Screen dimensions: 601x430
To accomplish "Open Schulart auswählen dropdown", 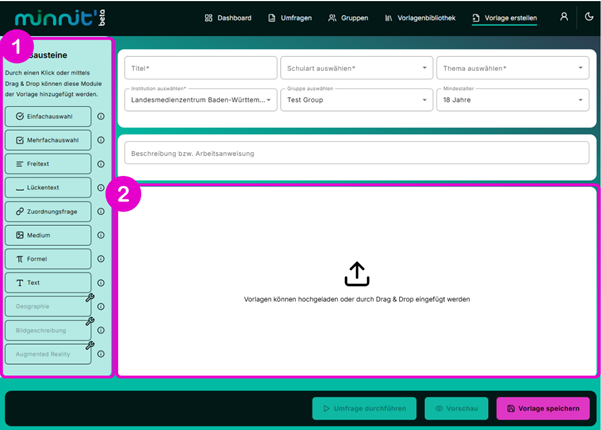I will (357, 68).
